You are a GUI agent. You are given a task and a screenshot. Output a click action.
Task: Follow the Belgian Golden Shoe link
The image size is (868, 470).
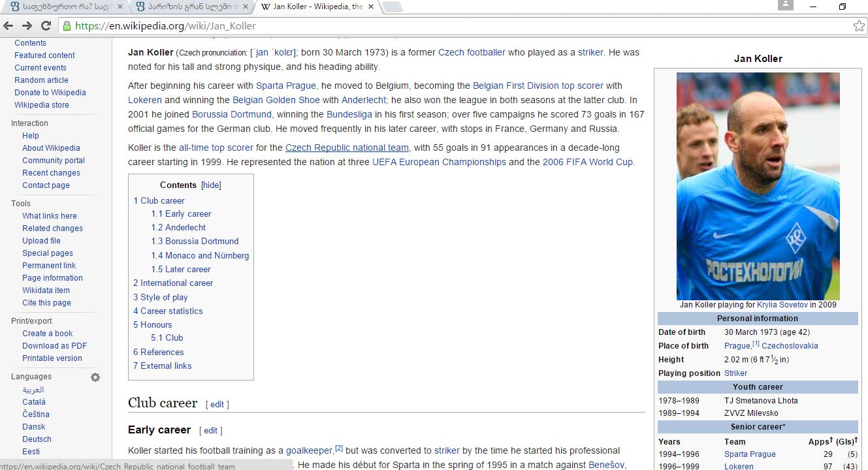tap(276, 101)
